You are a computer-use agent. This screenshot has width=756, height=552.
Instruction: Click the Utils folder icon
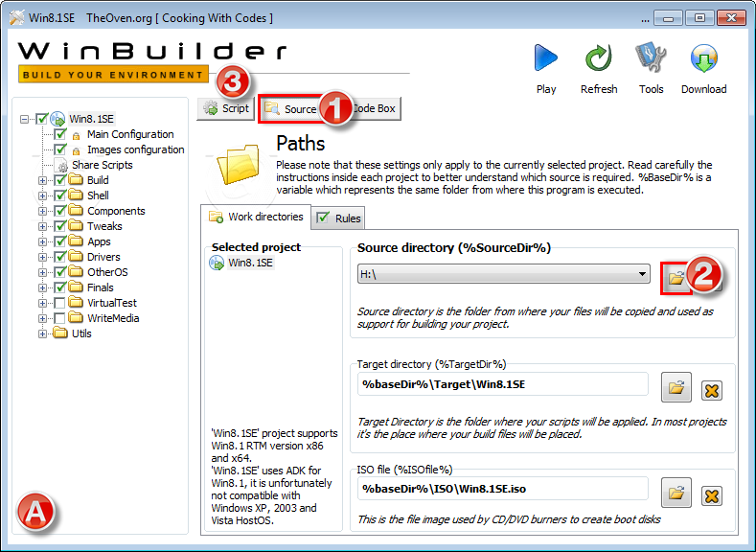click(x=59, y=333)
